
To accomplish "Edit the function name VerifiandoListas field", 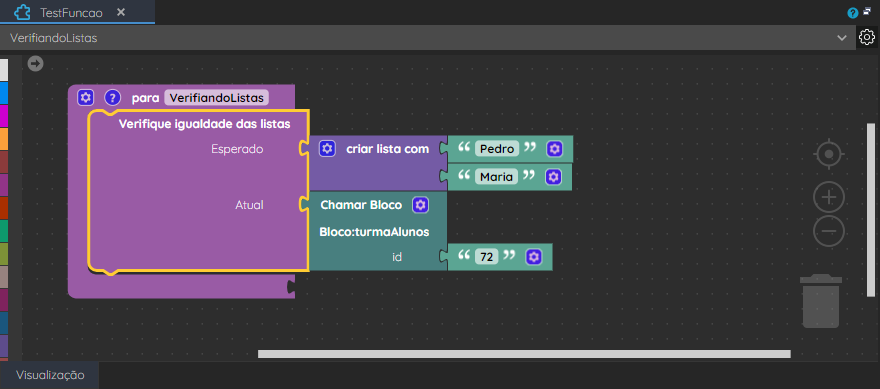I will coord(217,98).
